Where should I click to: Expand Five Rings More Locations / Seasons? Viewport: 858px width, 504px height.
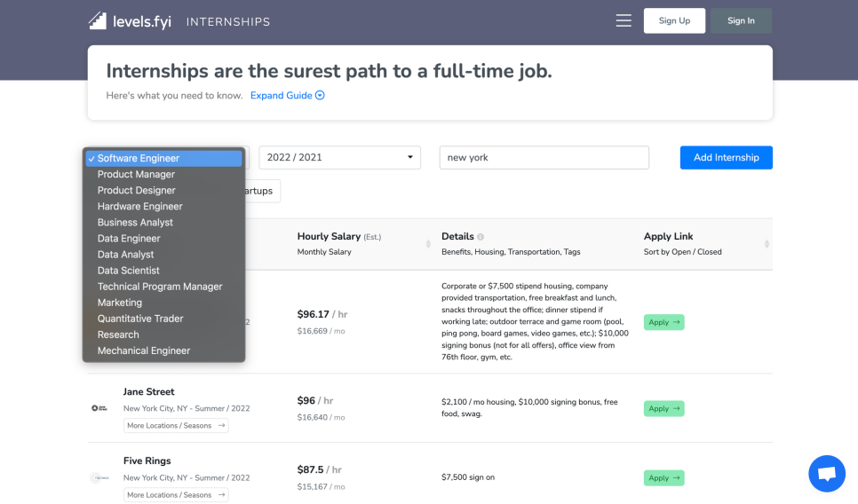coord(176,495)
